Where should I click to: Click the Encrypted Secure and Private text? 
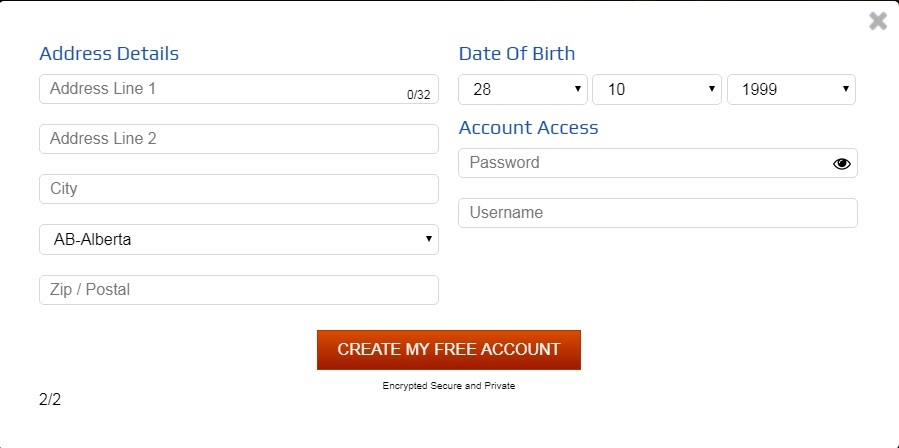[x=448, y=386]
